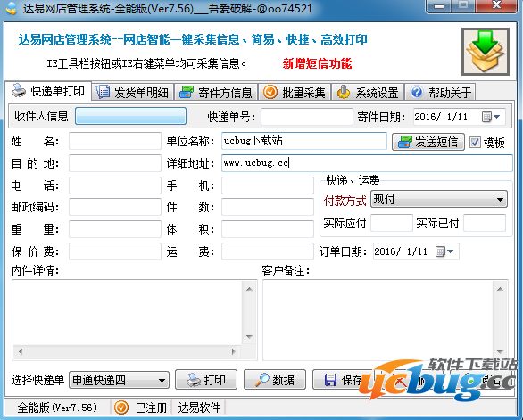
Task: Switch to the 发货单明细 tab
Action: tap(132, 93)
